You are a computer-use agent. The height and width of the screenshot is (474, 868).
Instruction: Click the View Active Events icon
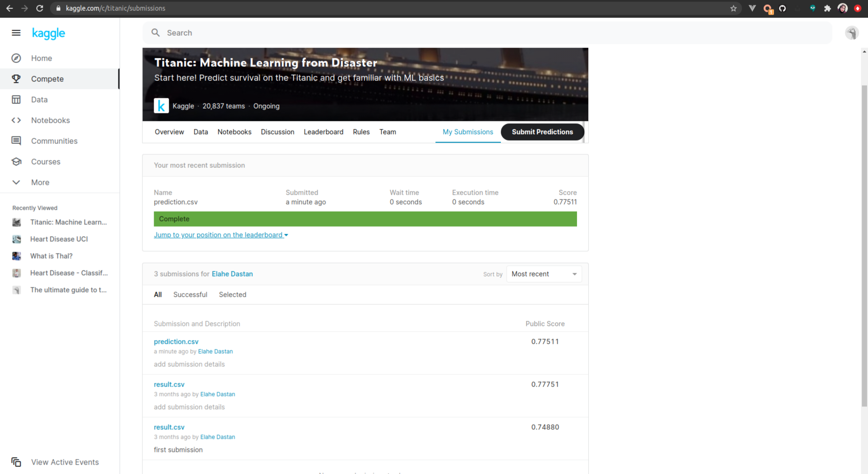coord(16,462)
